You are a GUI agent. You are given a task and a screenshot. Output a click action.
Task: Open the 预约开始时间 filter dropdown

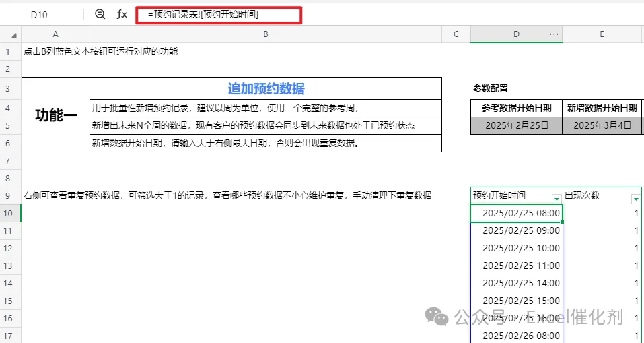pyautogui.click(x=557, y=199)
